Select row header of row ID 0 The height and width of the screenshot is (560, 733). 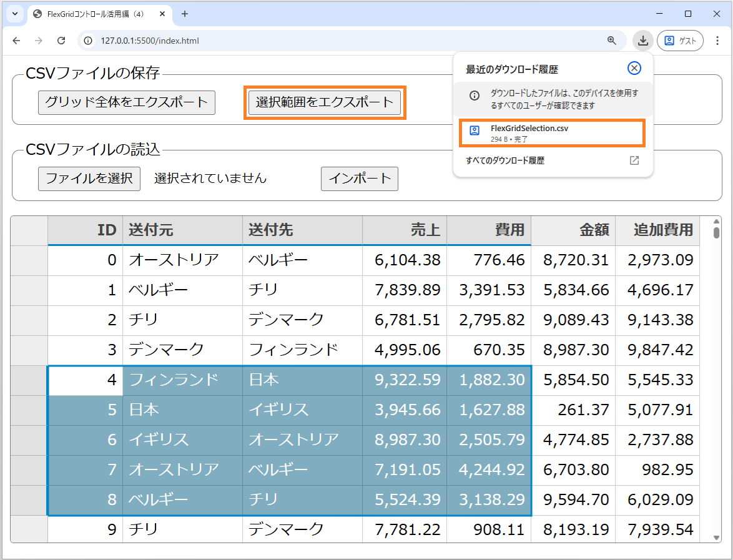pos(29,260)
